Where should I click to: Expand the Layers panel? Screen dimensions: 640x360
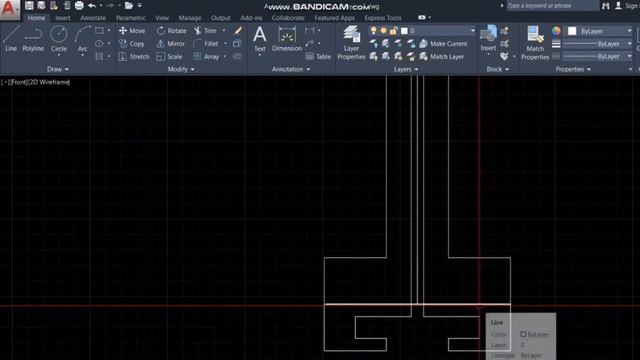[x=406, y=69]
